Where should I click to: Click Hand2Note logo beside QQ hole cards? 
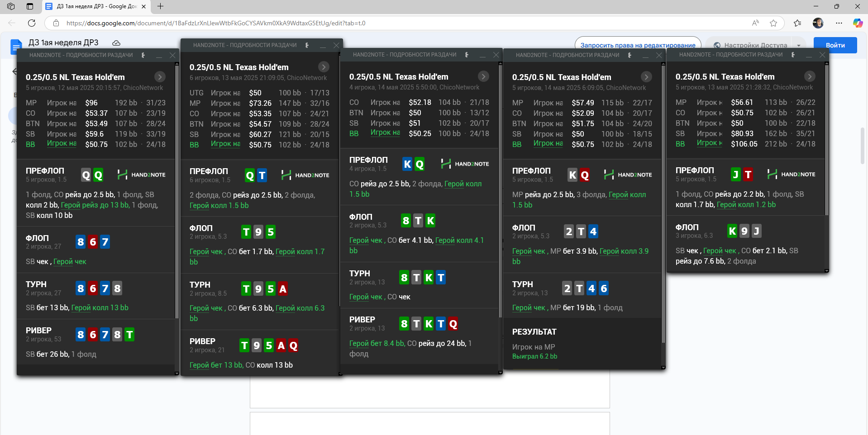pyautogui.click(x=141, y=175)
